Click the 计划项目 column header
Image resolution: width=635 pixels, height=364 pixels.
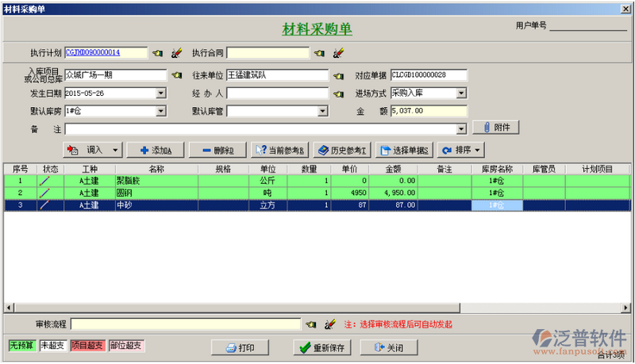(598, 169)
